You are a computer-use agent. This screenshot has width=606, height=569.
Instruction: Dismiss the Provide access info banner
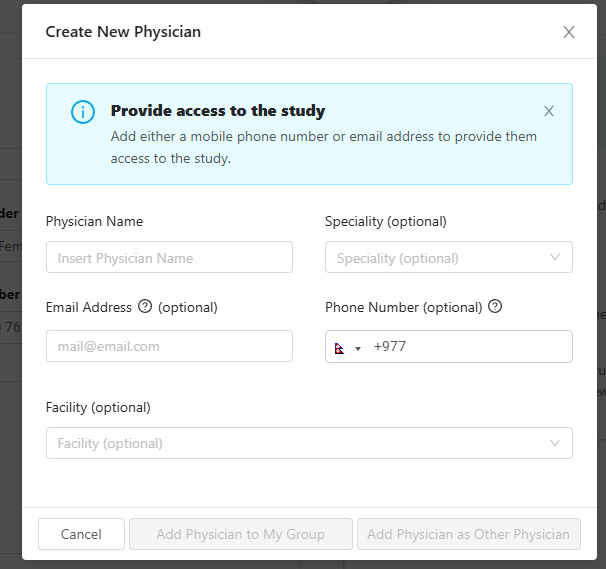(548, 111)
